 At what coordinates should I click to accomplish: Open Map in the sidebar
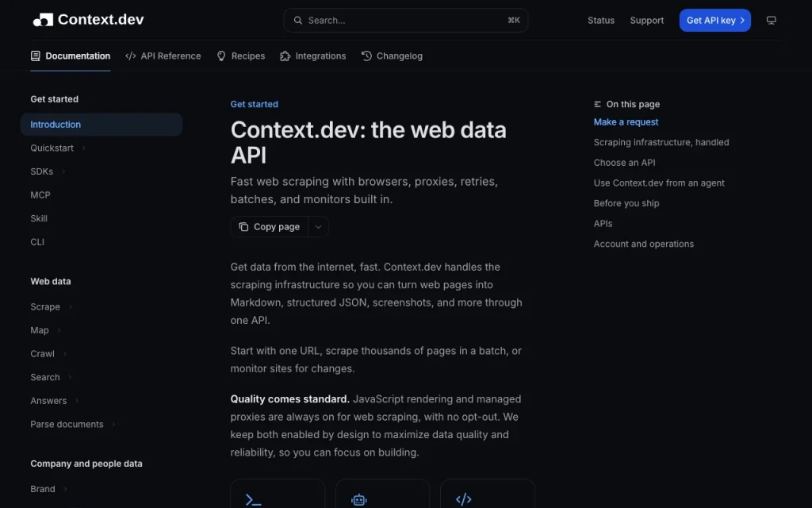(x=40, y=330)
